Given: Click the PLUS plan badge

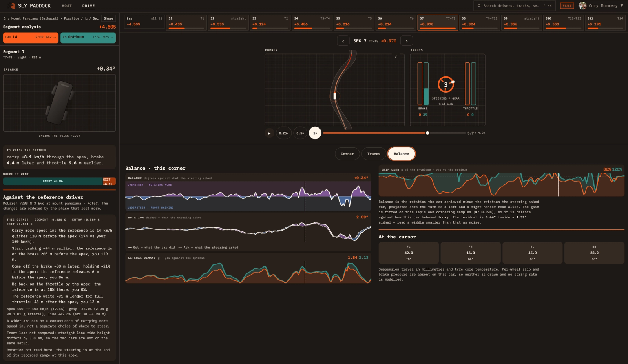Looking at the screenshot, I should [x=567, y=6].
